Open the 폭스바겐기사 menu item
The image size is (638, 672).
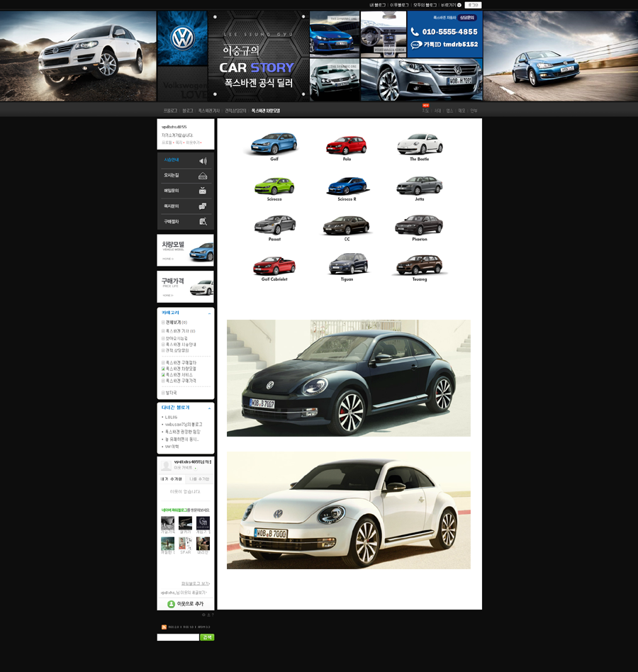[x=209, y=111]
